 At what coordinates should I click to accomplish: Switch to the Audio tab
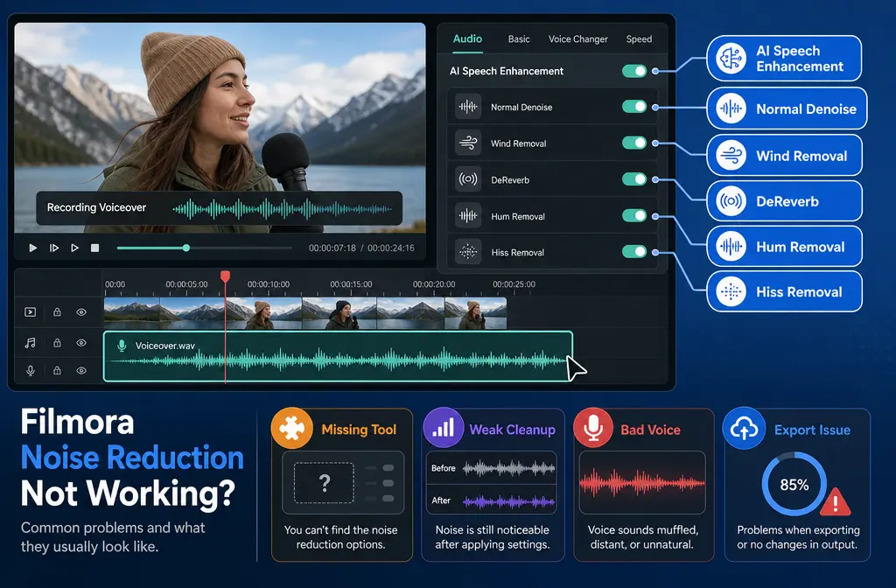(467, 38)
